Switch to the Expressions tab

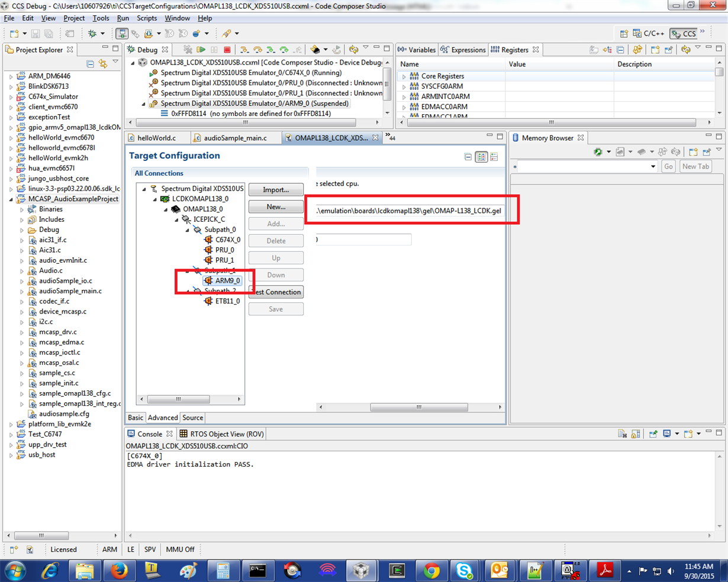tap(463, 50)
